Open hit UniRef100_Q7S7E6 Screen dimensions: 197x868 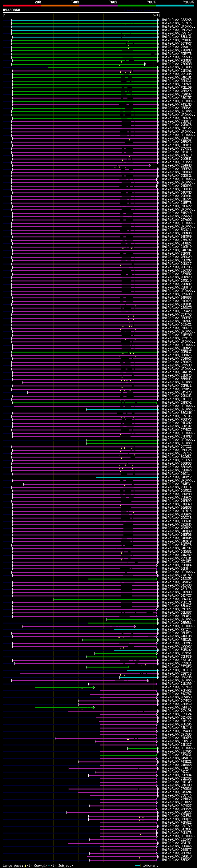[x=176, y=453]
